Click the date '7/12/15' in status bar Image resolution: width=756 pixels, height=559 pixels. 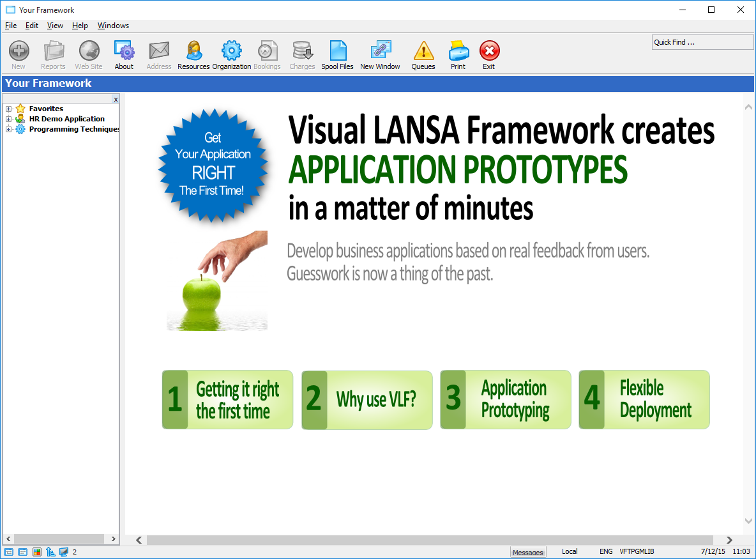[713, 551]
